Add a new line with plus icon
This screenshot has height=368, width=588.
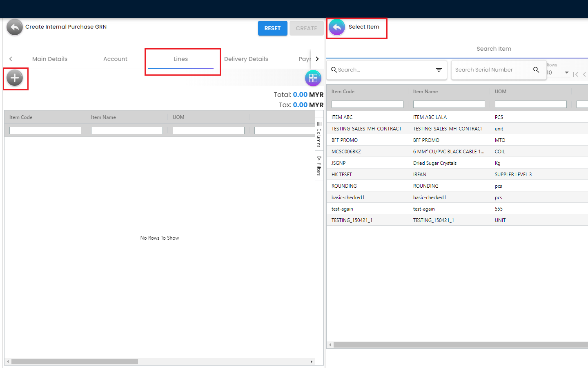tap(15, 78)
